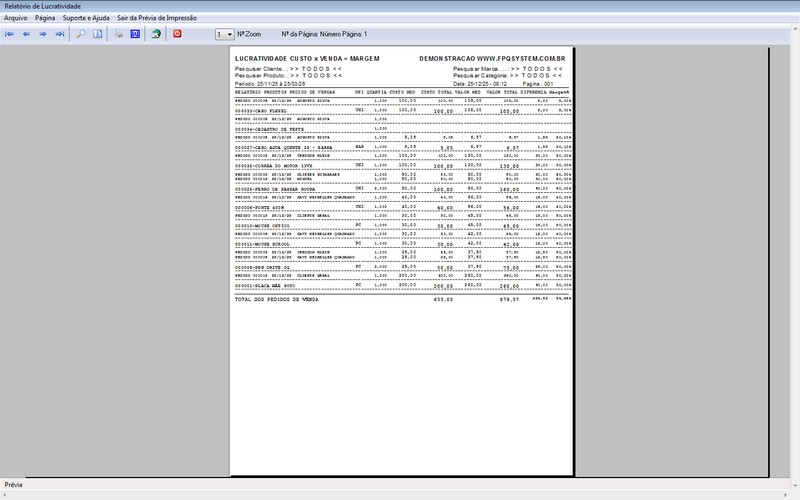800x500 pixels.
Task: Click the blue Word export icon
Action: pos(135,34)
